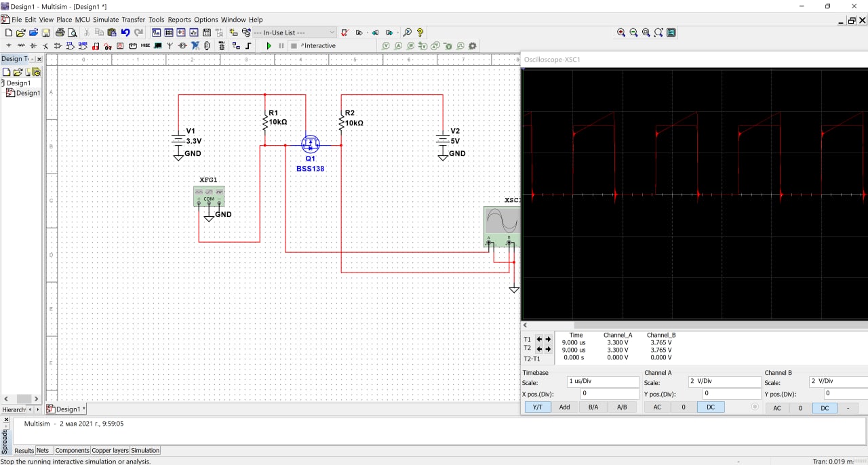Select the BSS138 transistor Q1 symbol
Screen dimensions: 868x465
coord(310,144)
